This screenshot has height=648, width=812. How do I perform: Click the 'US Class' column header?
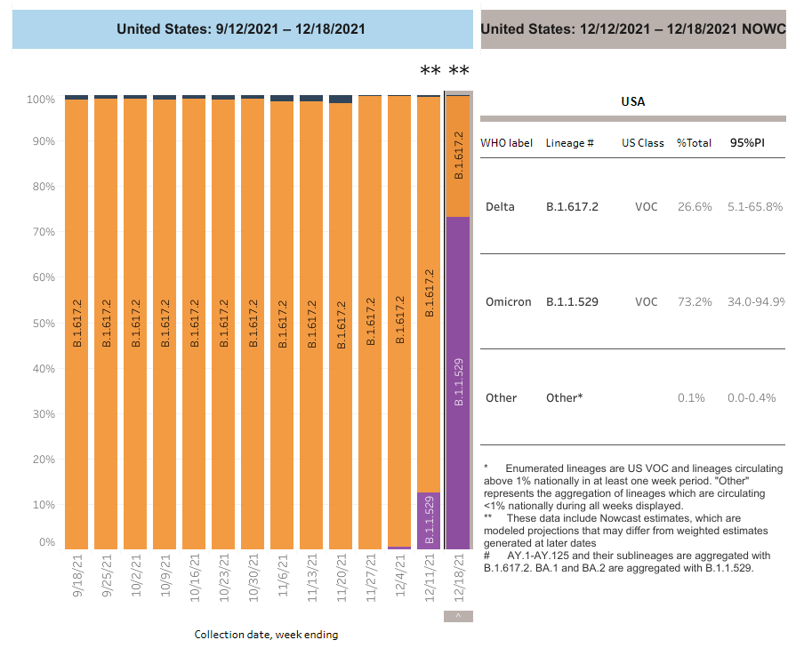tap(643, 143)
